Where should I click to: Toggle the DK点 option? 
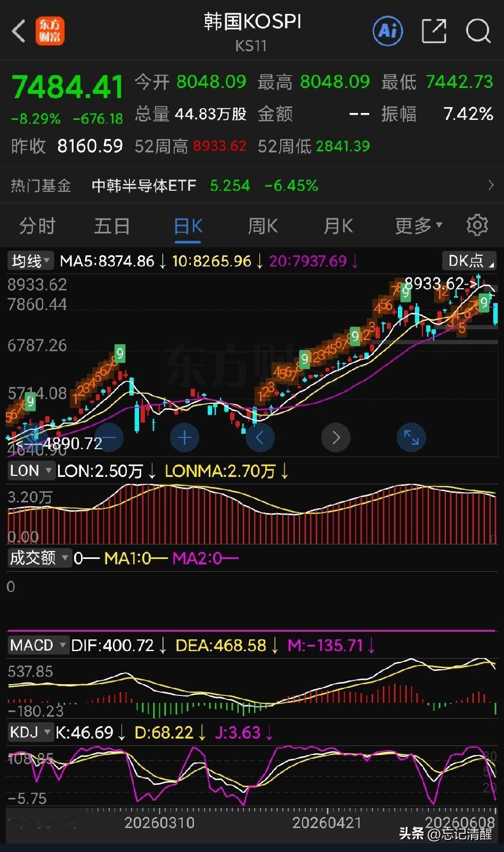(x=469, y=261)
